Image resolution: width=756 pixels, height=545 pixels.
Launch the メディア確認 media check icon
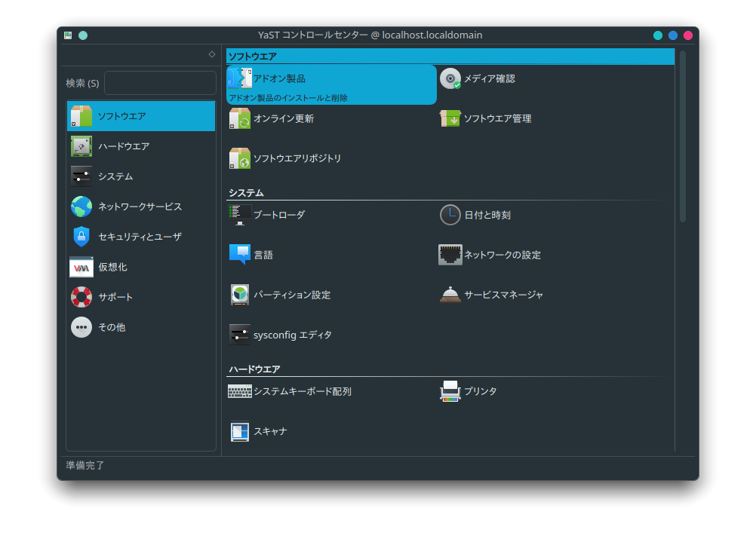[x=450, y=78]
